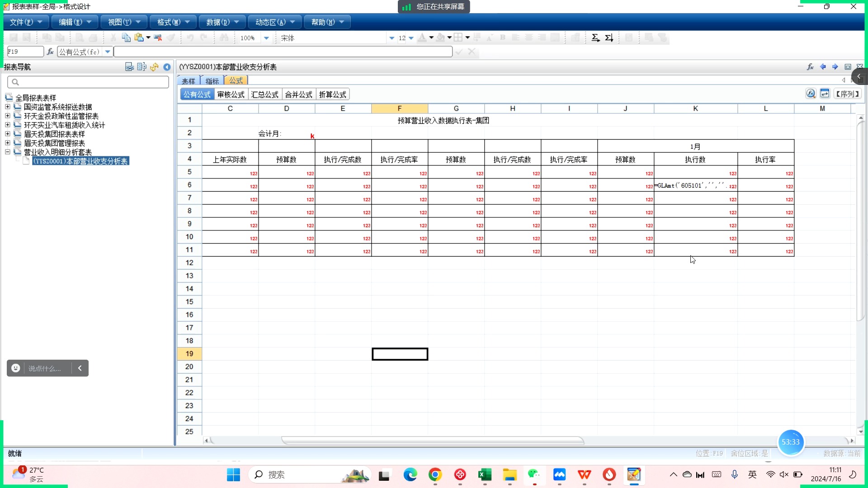Click the fx icon beside formula type
Image resolution: width=868 pixels, height=488 pixels.
50,52
